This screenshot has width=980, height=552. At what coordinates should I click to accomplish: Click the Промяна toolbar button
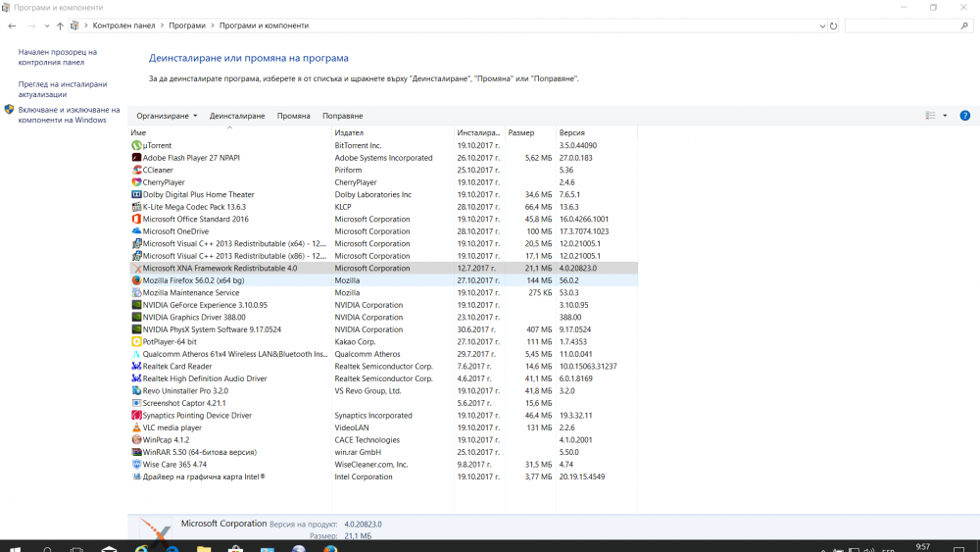(x=294, y=116)
